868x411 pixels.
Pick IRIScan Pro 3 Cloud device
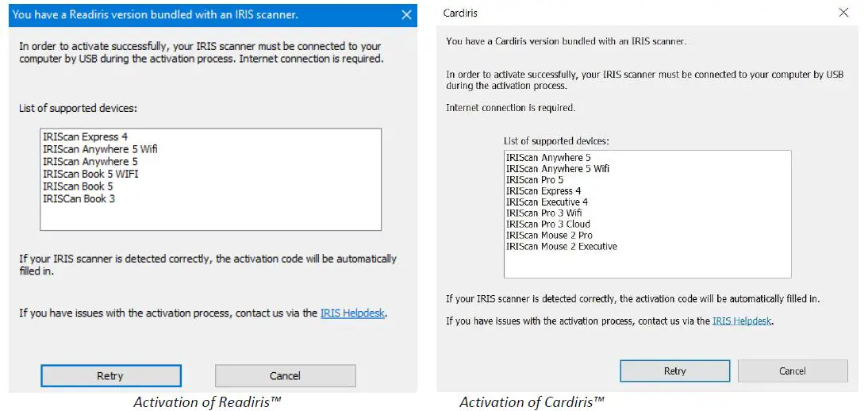coord(547,225)
